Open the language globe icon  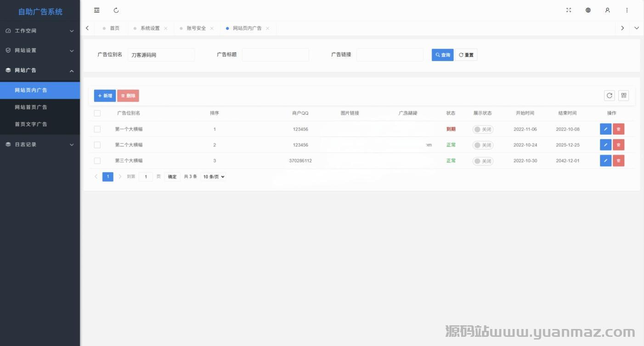(x=588, y=10)
